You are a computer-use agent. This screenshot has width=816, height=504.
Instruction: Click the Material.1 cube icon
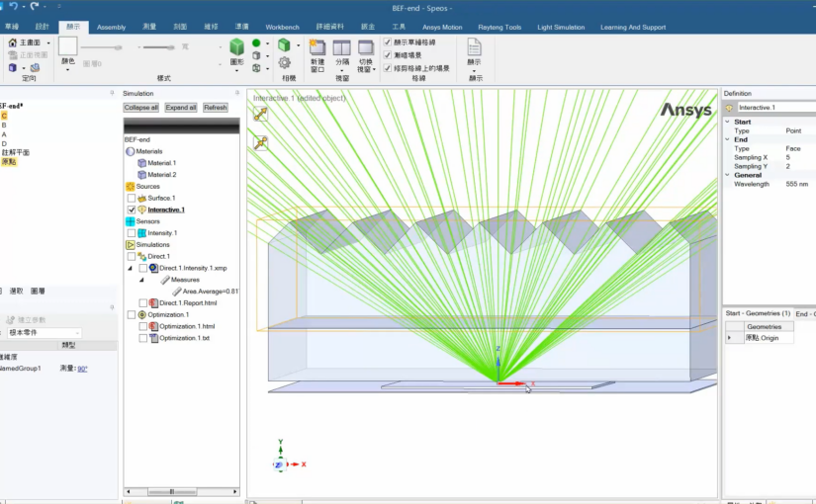[x=141, y=163]
